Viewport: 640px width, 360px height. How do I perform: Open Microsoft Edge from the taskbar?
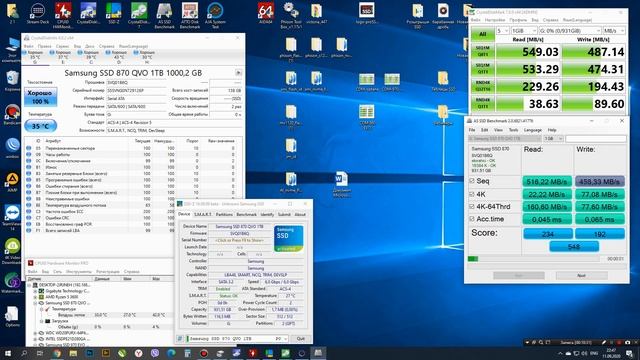pyautogui.click(x=171, y=353)
